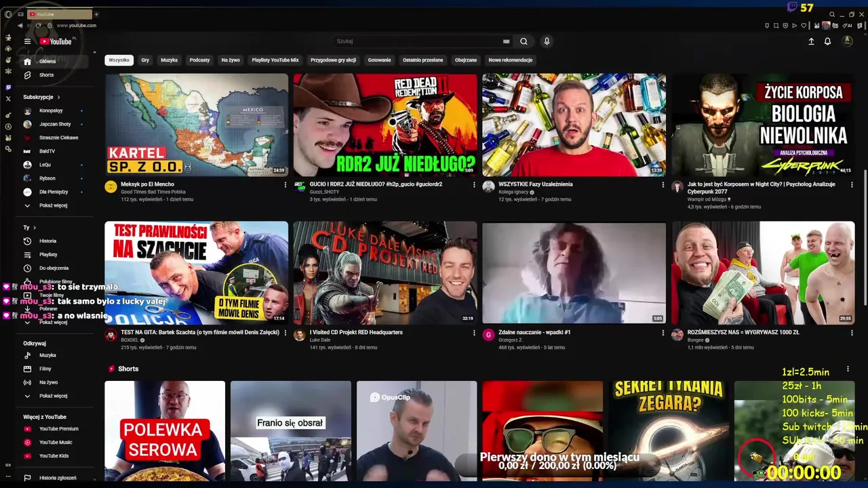Viewport: 868px width, 488px height.
Task: Select the Podcasty filter chip
Action: 199,60
